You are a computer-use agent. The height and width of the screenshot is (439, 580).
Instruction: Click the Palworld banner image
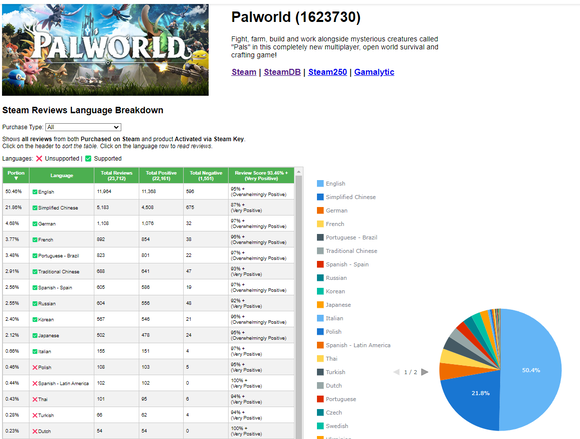[105, 50]
